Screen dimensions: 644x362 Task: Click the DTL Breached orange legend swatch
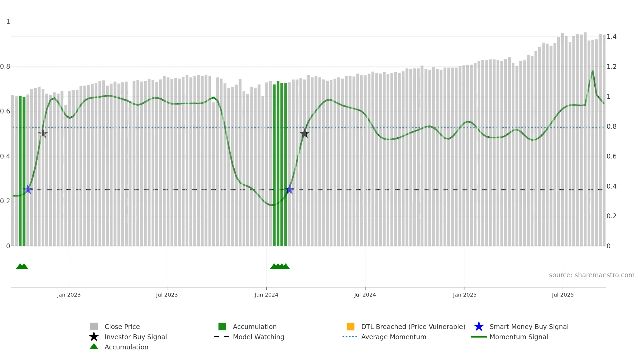[350, 326]
